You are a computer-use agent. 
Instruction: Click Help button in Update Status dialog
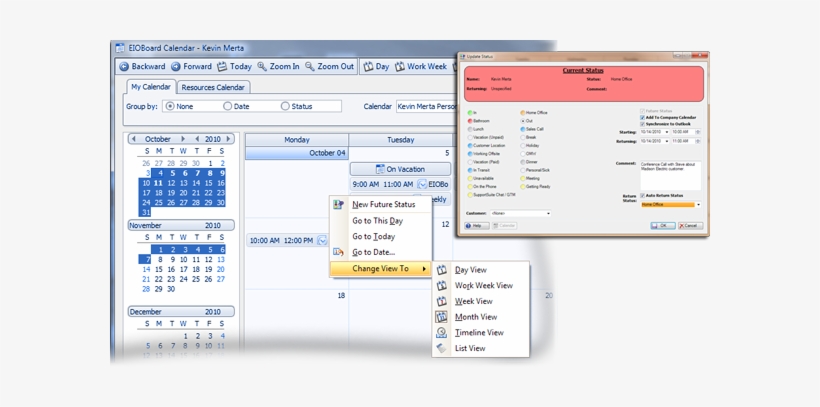click(477, 225)
